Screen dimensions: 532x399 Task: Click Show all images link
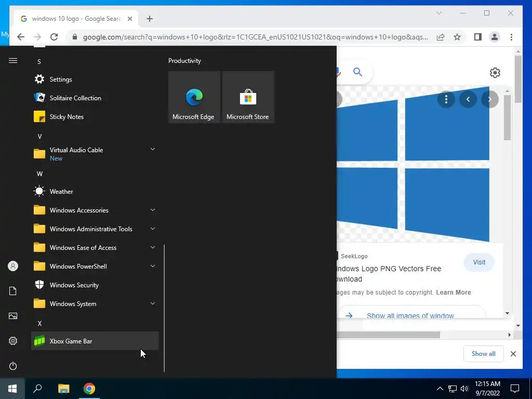coord(410,315)
